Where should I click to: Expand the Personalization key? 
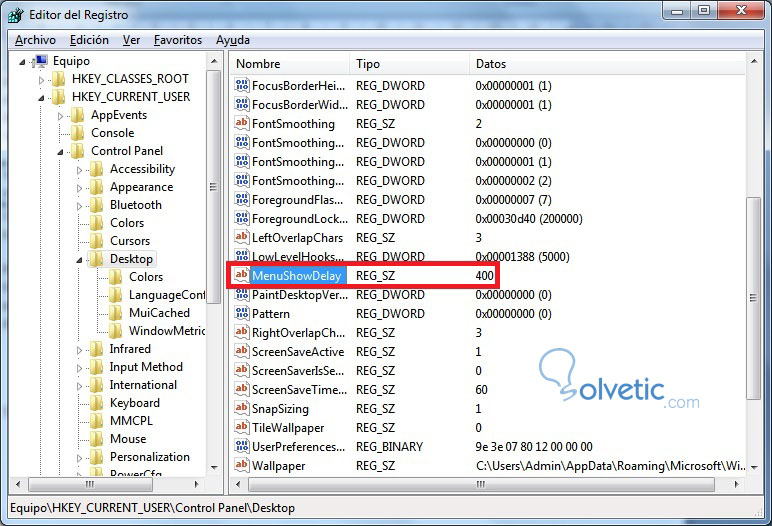[x=80, y=458]
